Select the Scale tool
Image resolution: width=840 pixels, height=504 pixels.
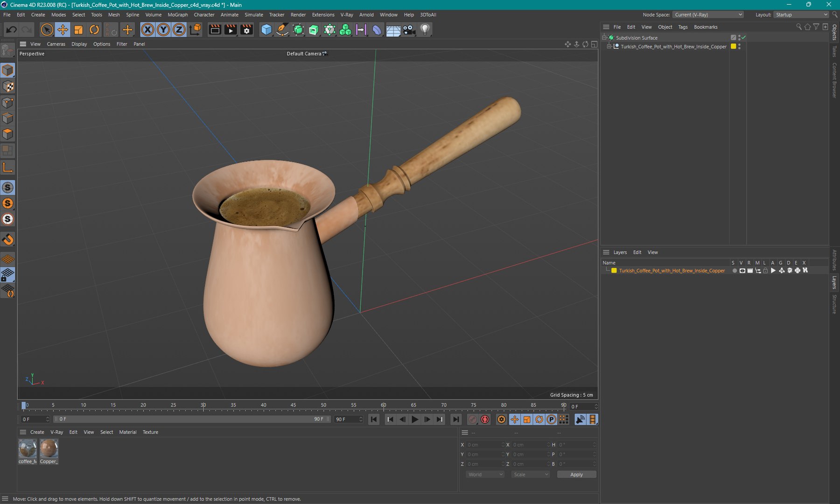point(78,30)
